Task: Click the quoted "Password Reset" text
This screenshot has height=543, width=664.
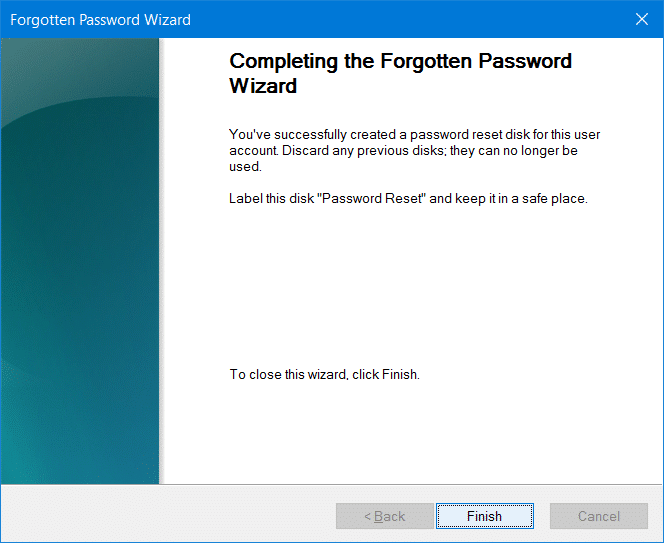Action: tap(372, 198)
